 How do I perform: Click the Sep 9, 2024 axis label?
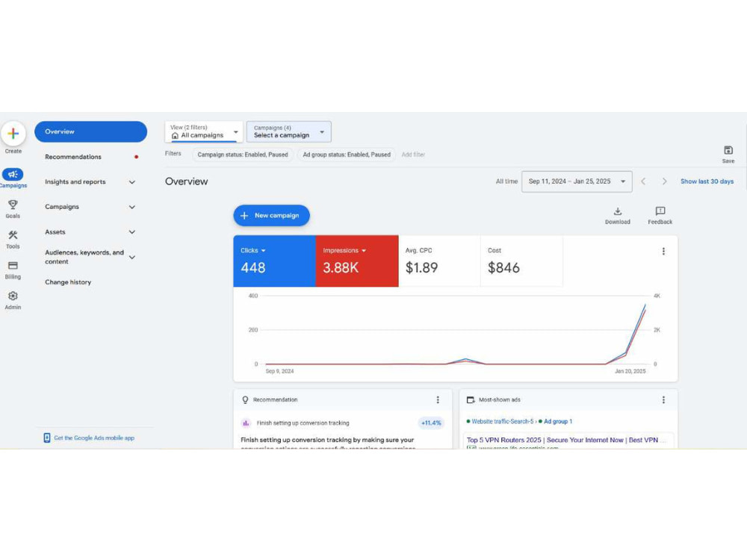[x=279, y=371]
